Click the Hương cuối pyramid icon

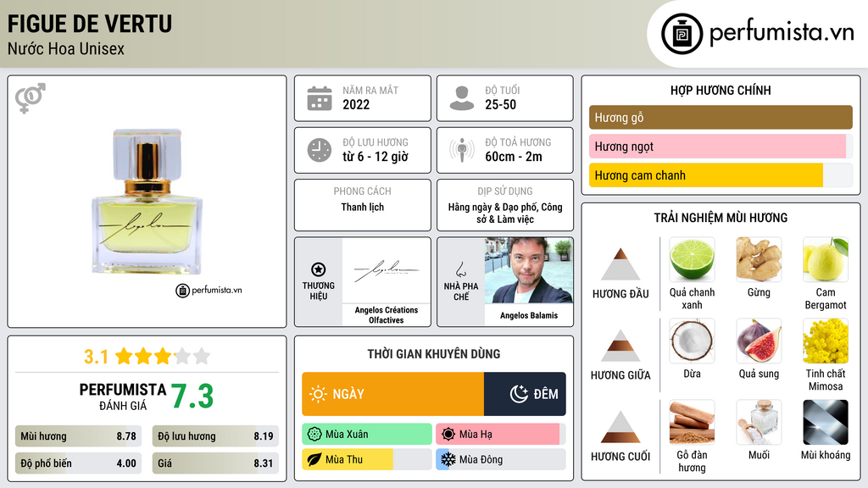[620, 427]
